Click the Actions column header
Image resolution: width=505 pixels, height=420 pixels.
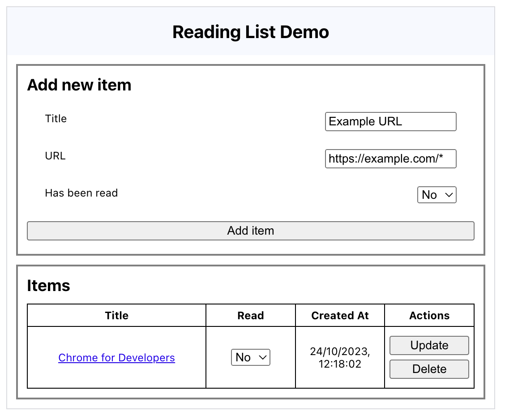(428, 315)
